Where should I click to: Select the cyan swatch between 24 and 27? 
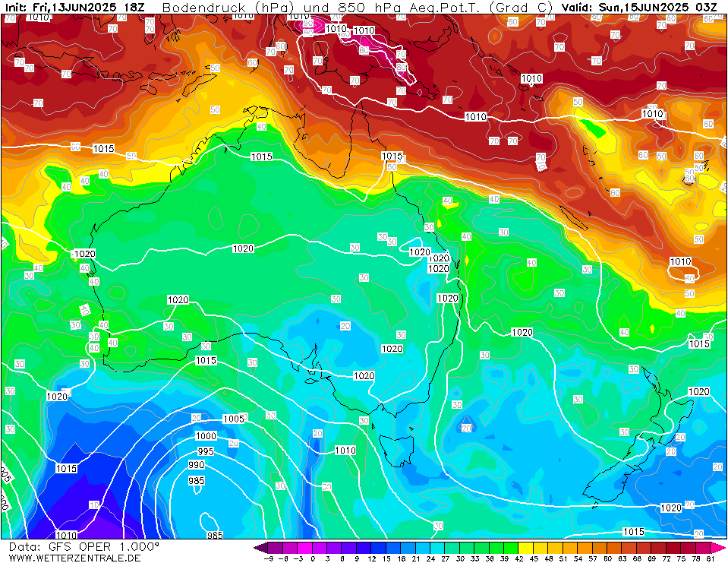437,548
